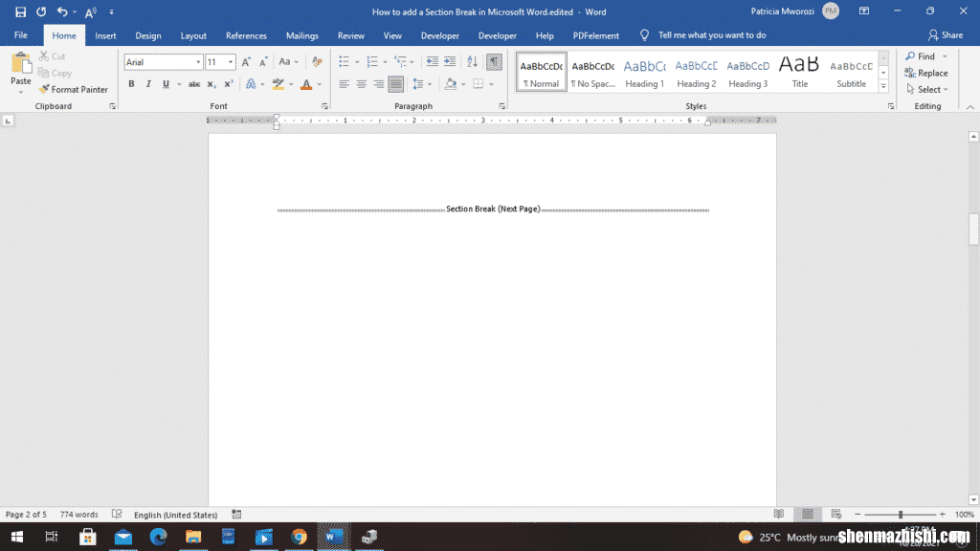Align text to the left

(344, 84)
